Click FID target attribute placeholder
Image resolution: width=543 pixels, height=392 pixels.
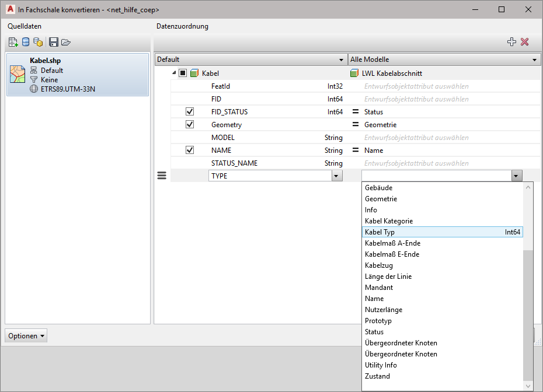(416, 99)
